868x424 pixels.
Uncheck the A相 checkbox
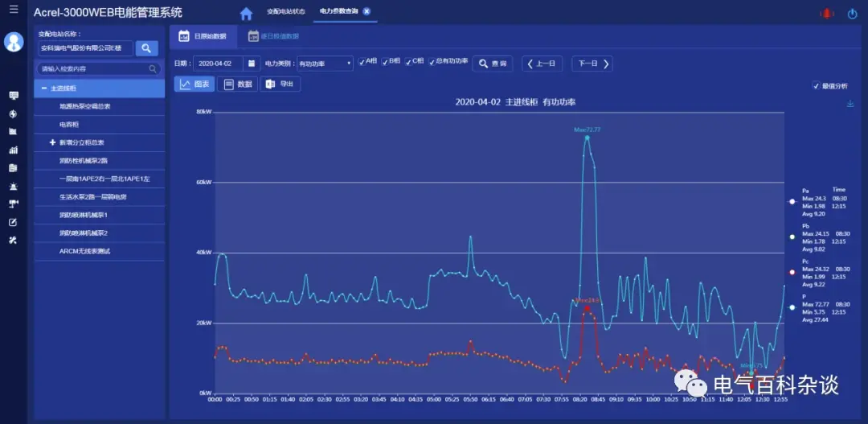pyautogui.click(x=362, y=62)
